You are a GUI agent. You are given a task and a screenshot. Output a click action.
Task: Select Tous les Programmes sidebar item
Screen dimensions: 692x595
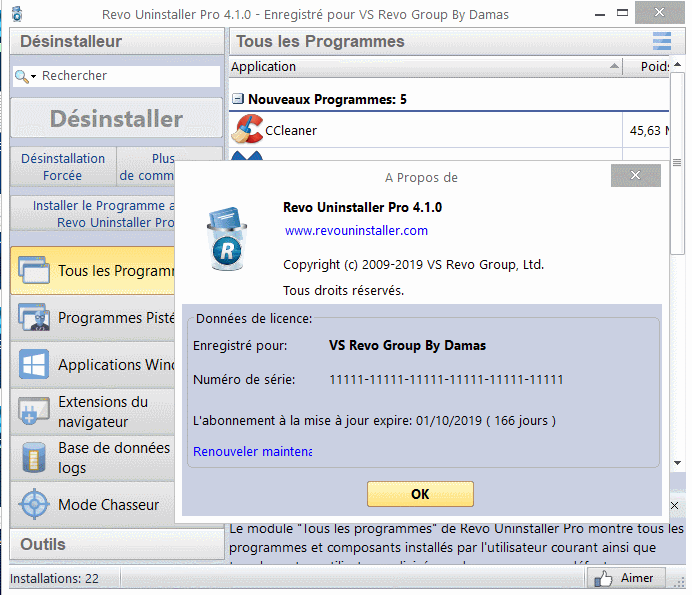pos(93,271)
